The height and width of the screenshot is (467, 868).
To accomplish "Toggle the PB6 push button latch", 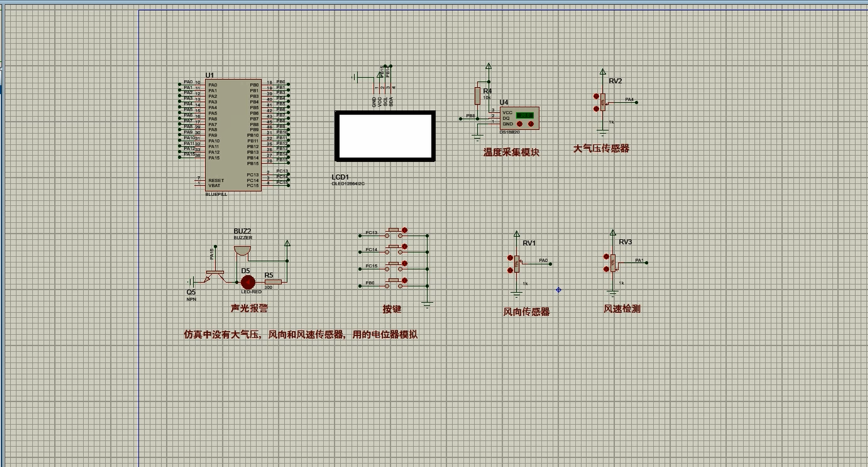I will point(404,280).
